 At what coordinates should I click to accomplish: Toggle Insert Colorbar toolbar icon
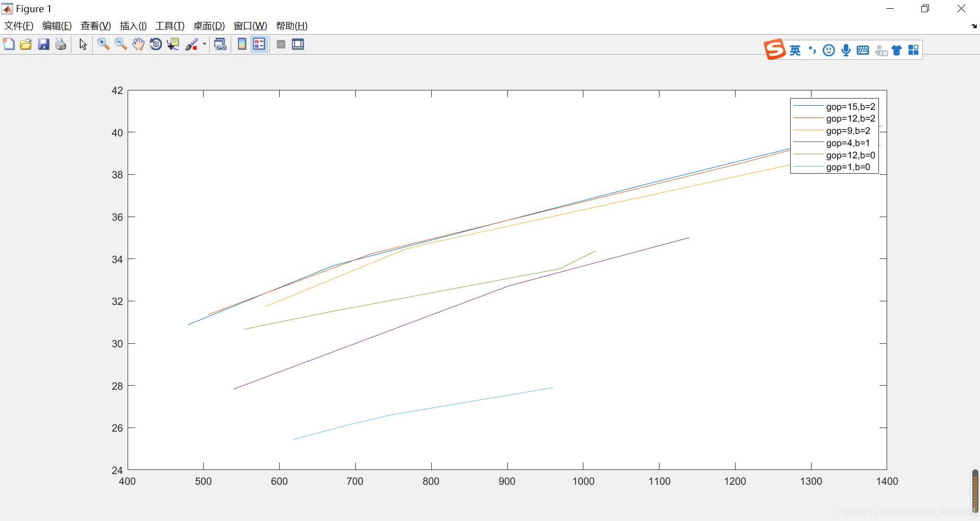coord(242,44)
